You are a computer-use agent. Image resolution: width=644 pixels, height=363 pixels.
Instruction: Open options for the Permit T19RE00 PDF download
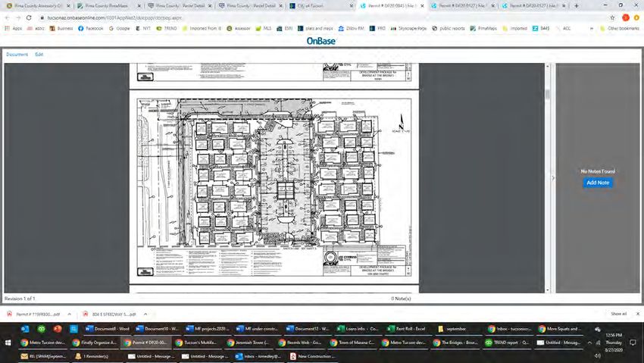tap(70, 314)
